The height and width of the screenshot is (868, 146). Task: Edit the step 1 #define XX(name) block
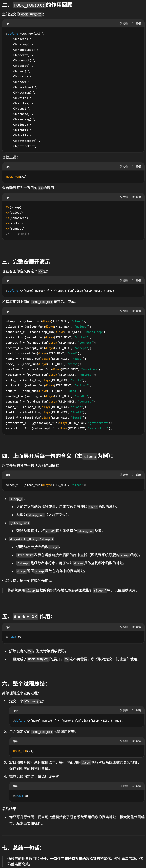(x=137, y=710)
